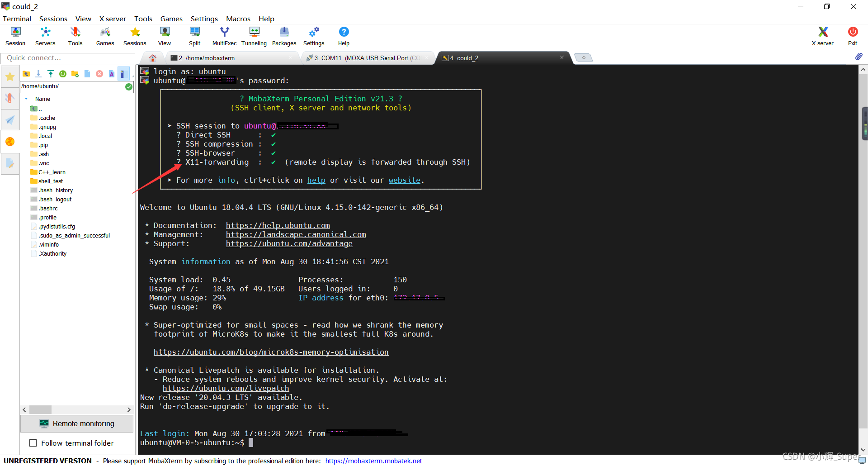This screenshot has height=466, width=868.
Task: Open the Tunneling toolbar icon
Action: click(x=254, y=36)
